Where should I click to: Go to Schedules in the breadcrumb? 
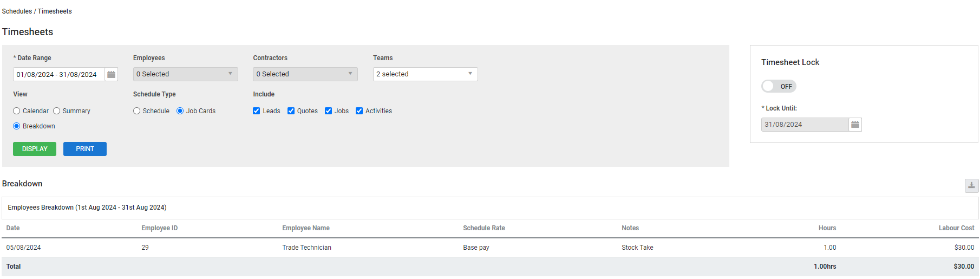[x=17, y=11]
